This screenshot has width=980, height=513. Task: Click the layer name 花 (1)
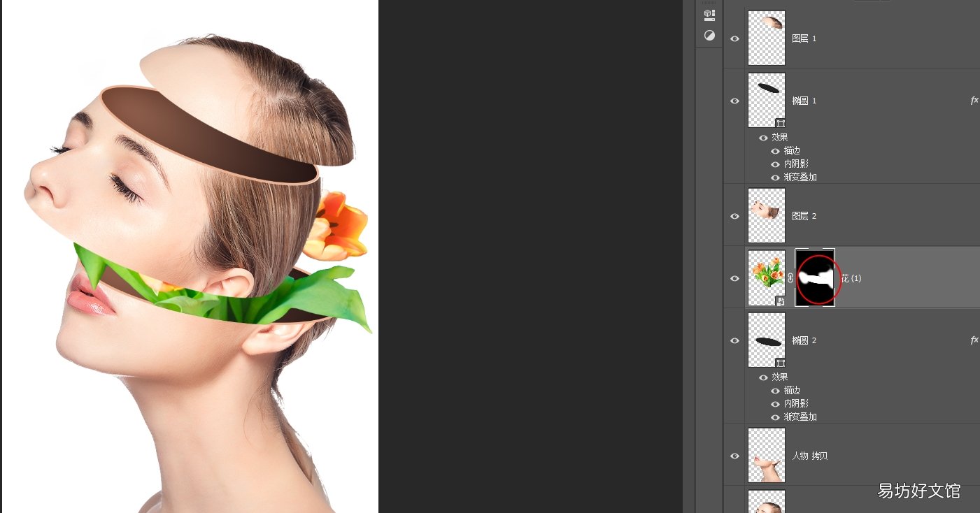851,278
